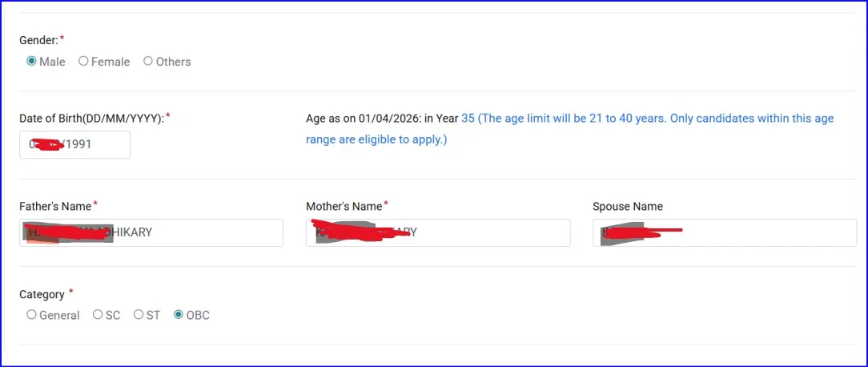Click the Date of Birth(DD/MM/YYYY) label
Screen dimensions: 868x367
coord(91,119)
